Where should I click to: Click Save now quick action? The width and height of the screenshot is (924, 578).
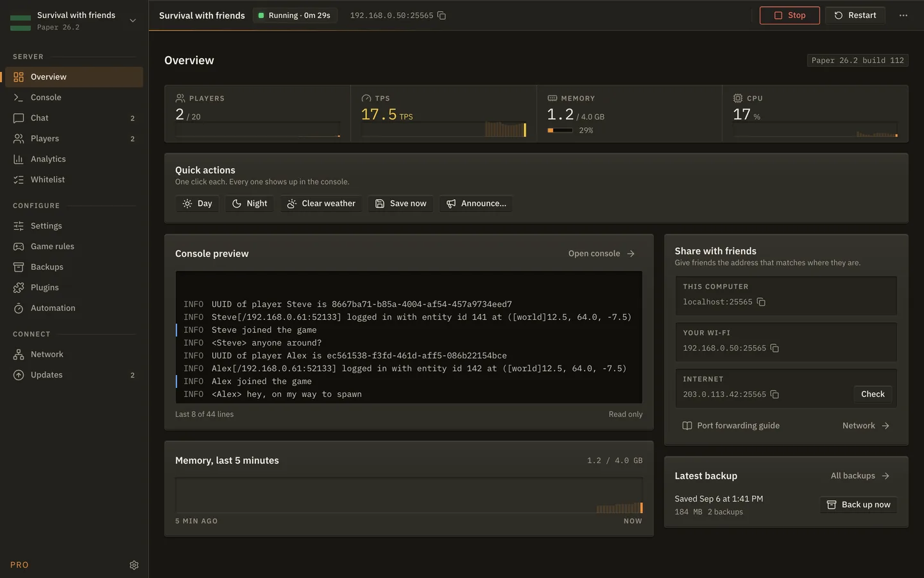[400, 204]
